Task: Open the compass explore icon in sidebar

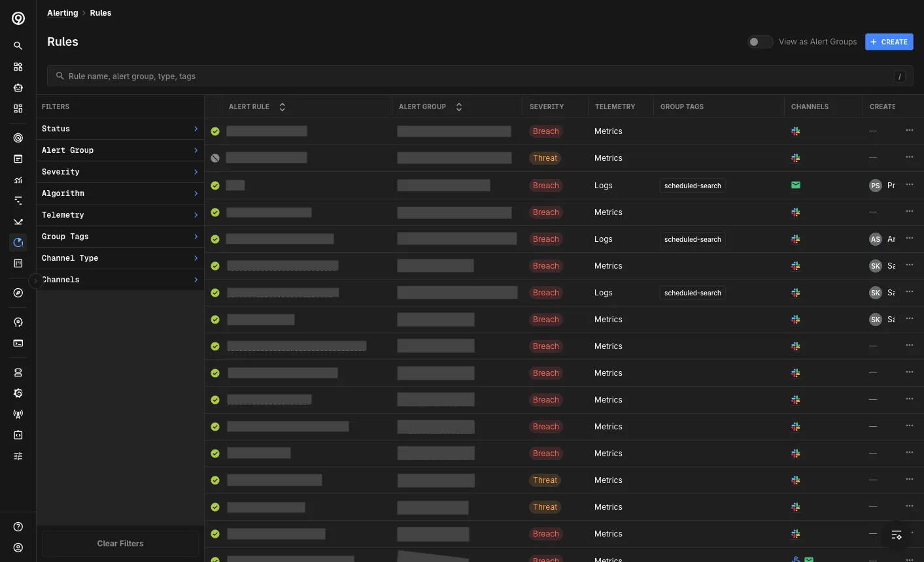Action: coord(18,293)
